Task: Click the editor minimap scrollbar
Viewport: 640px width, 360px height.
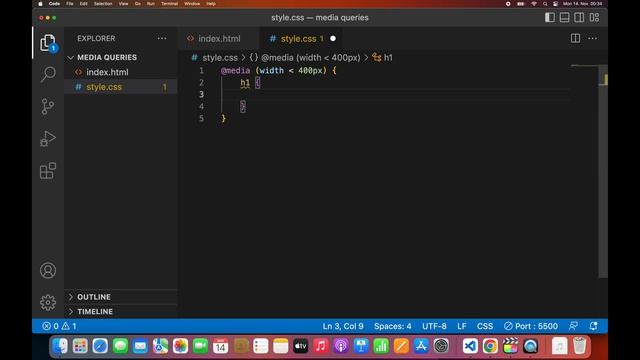Action: click(x=603, y=171)
